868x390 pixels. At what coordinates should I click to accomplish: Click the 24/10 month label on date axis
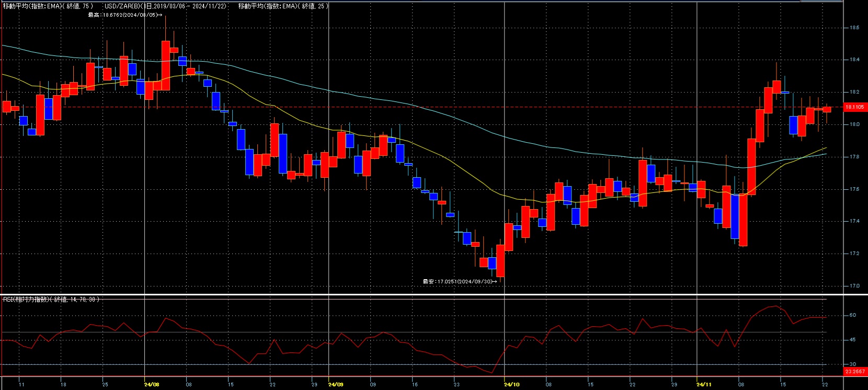point(512,385)
